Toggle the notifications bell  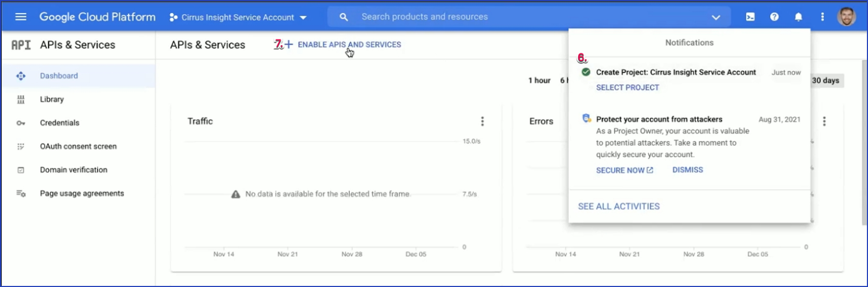pyautogui.click(x=798, y=17)
